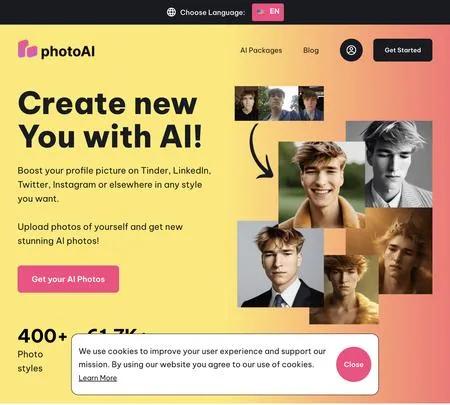Open the EN language dropdown
This screenshot has width=450, height=405.
pyautogui.click(x=268, y=12)
